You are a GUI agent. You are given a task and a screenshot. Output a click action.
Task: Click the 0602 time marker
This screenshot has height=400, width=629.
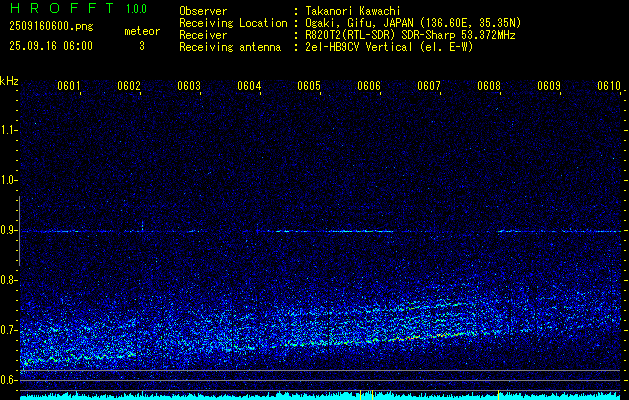coord(129,85)
